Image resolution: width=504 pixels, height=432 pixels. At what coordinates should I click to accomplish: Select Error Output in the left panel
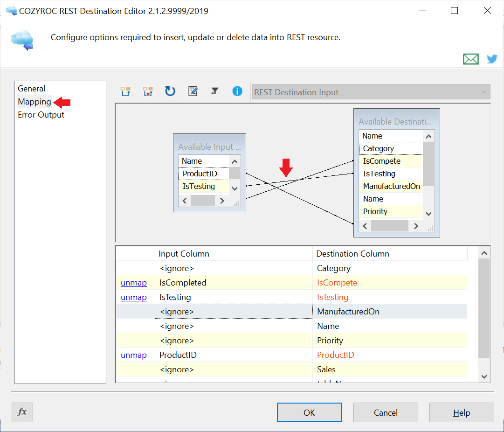click(x=41, y=115)
